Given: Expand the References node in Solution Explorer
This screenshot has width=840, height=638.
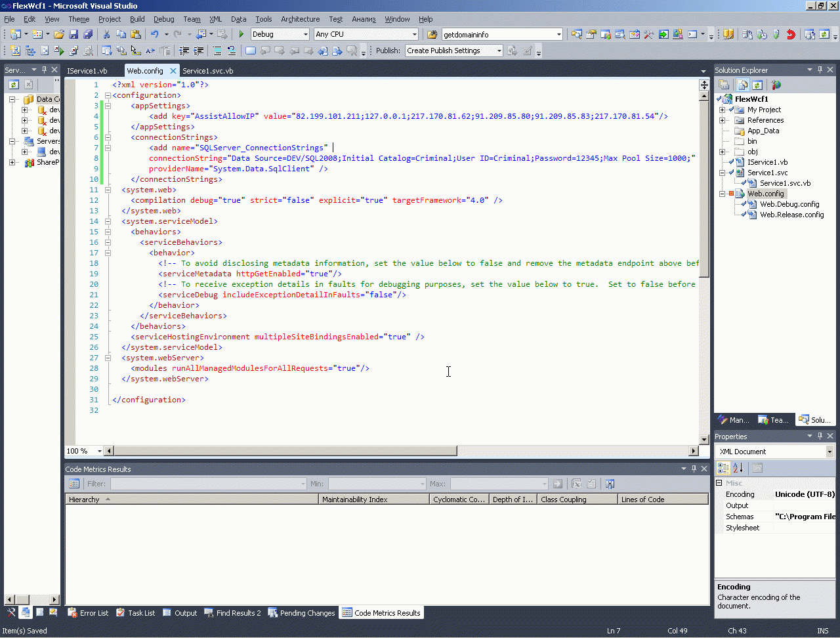Looking at the screenshot, I should (723, 120).
